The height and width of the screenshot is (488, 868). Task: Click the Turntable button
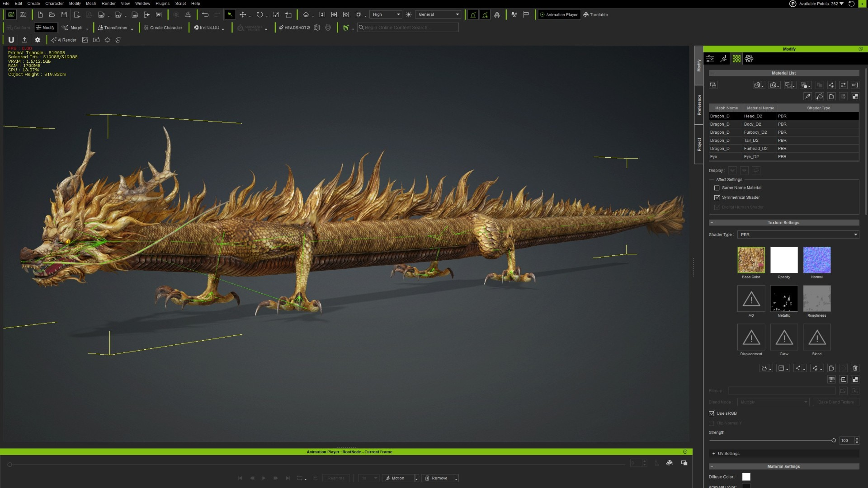[595, 14]
